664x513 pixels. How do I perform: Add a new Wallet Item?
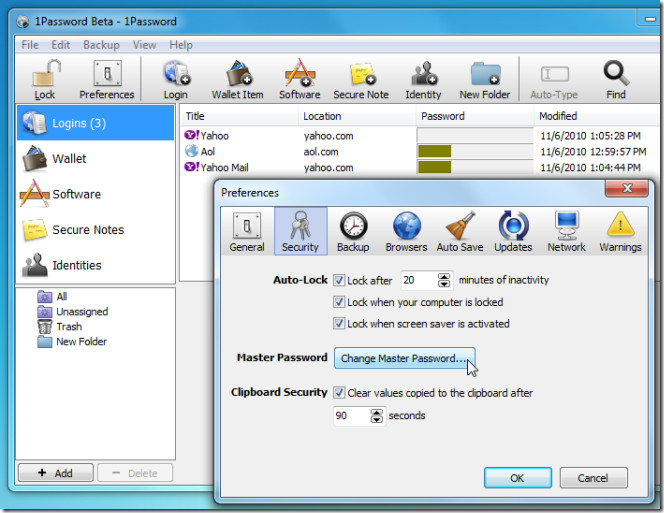click(238, 80)
